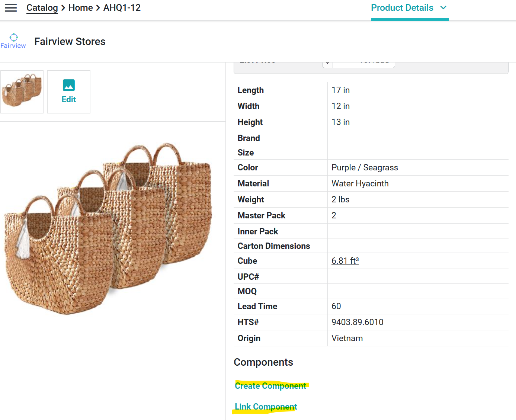516x420 pixels.
Task: Navigate to Home breadcrumb
Action: click(80, 8)
